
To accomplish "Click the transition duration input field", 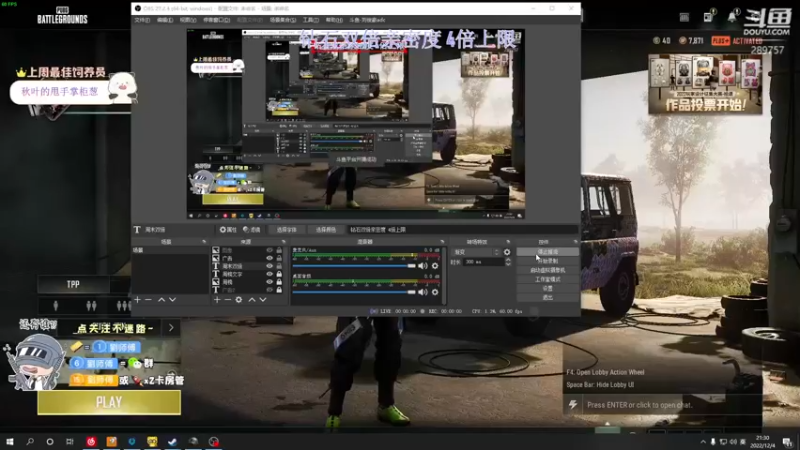I will coord(484,262).
